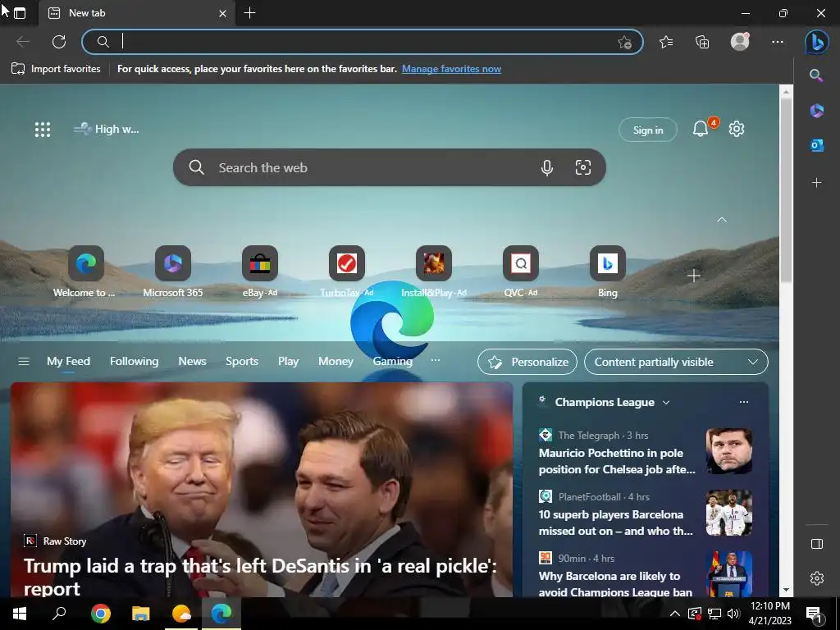The width and height of the screenshot is (840, 630).
Task: Switch to Gaming tab
Action: point(393,362)
